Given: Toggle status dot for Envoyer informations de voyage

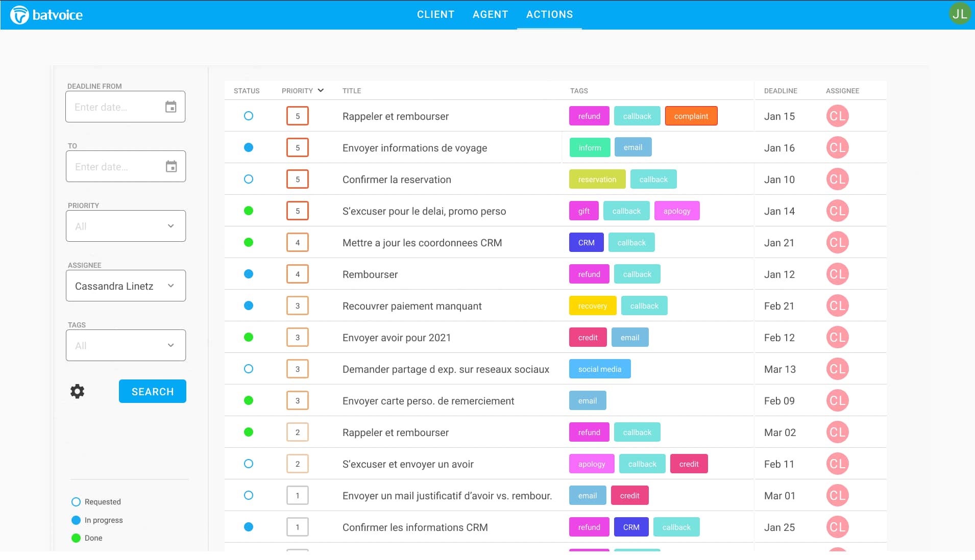Looking at the screenshot, I should (249, 148).
